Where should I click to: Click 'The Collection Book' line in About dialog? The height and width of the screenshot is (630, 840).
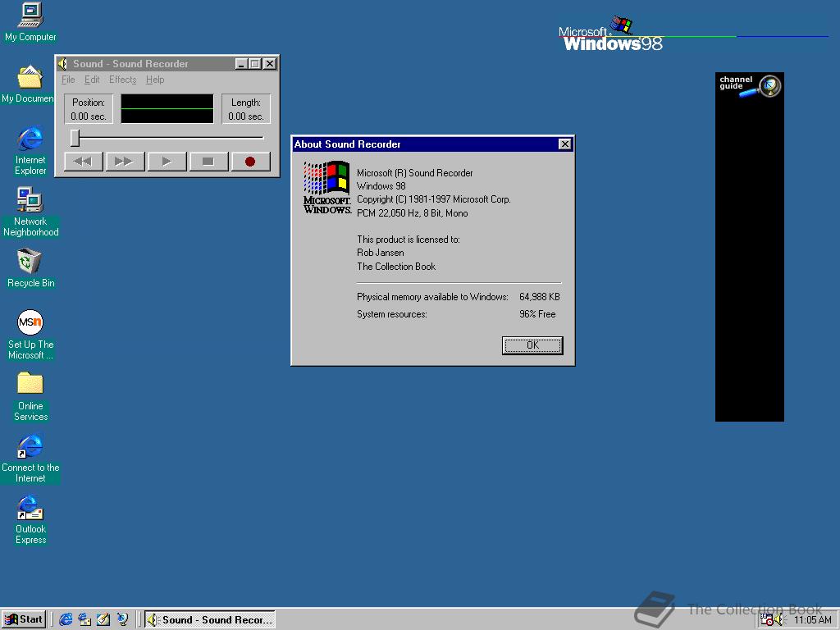click(x=396, y=267)
